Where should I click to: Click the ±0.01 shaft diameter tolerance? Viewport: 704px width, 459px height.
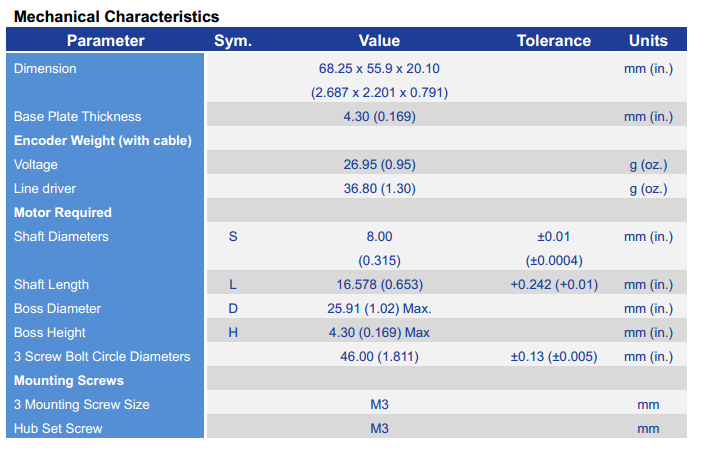click(x=553, y=237)
